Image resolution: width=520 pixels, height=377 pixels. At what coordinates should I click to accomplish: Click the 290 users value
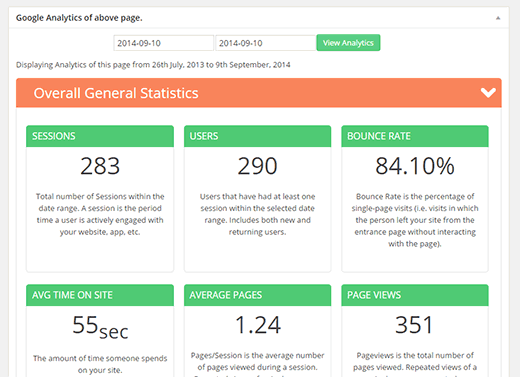click(x=257, y=166)
